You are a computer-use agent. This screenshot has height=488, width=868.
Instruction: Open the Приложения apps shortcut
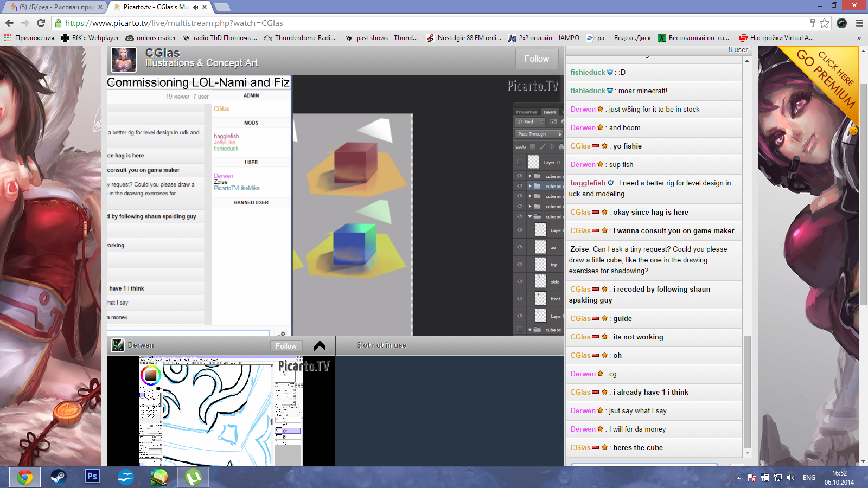tap(29, 38)
